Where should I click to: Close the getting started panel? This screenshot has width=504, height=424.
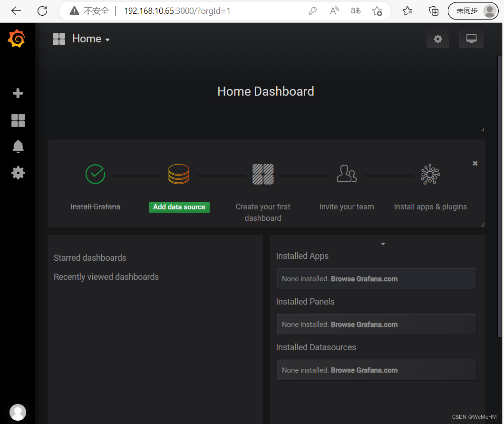click(475, 163)
